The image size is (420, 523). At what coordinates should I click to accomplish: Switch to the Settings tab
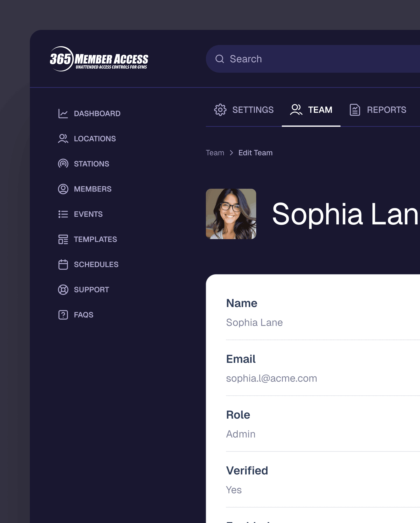[x=244, y=110]
